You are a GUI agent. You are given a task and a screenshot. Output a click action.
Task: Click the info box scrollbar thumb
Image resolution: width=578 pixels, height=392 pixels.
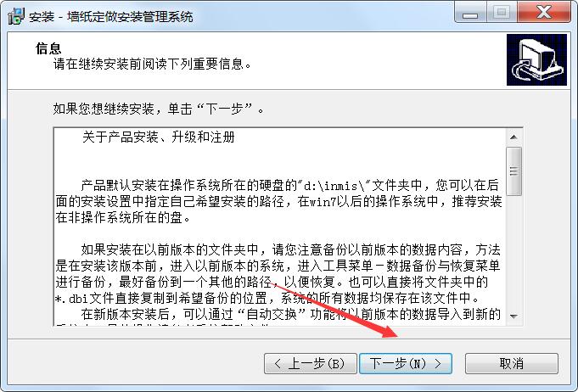tap(513, 171)
